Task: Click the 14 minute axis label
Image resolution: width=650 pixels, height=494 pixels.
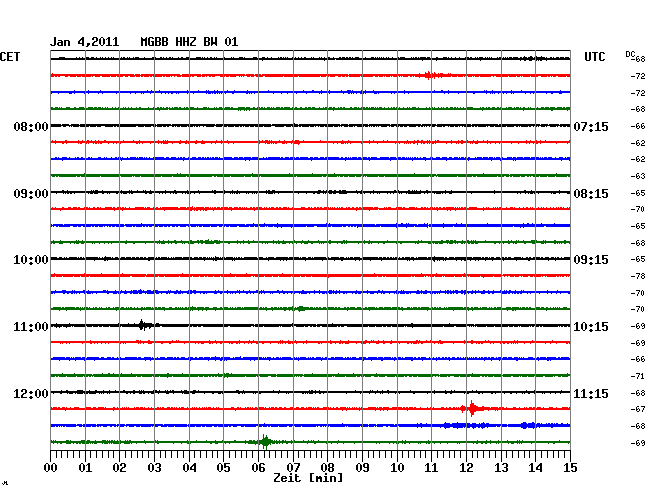Action: coord(535,468)
